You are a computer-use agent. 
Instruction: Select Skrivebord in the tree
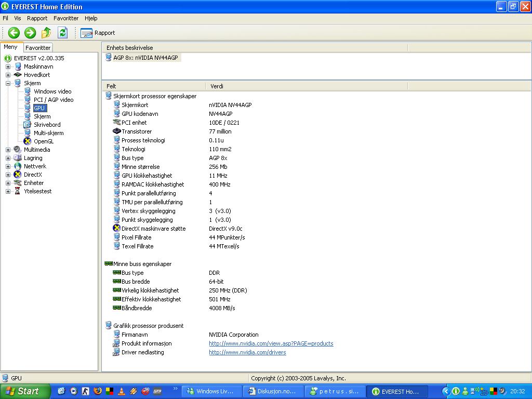pyautogui.click(x=47, y=125)
